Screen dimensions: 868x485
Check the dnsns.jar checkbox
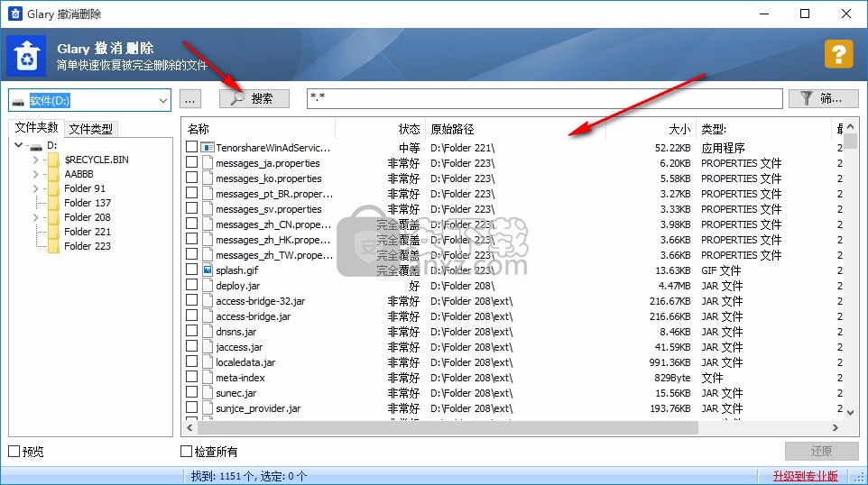191,331
